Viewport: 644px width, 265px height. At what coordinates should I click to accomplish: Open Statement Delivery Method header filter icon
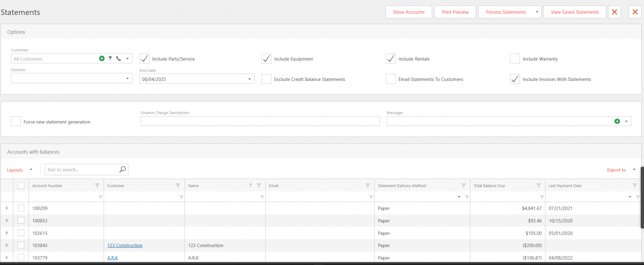point(463,186)
